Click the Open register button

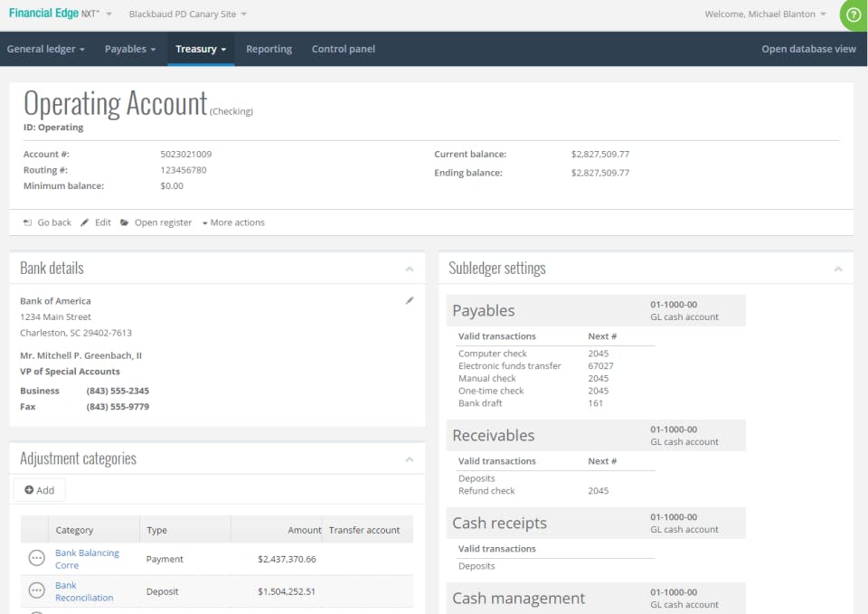[156, 222]
